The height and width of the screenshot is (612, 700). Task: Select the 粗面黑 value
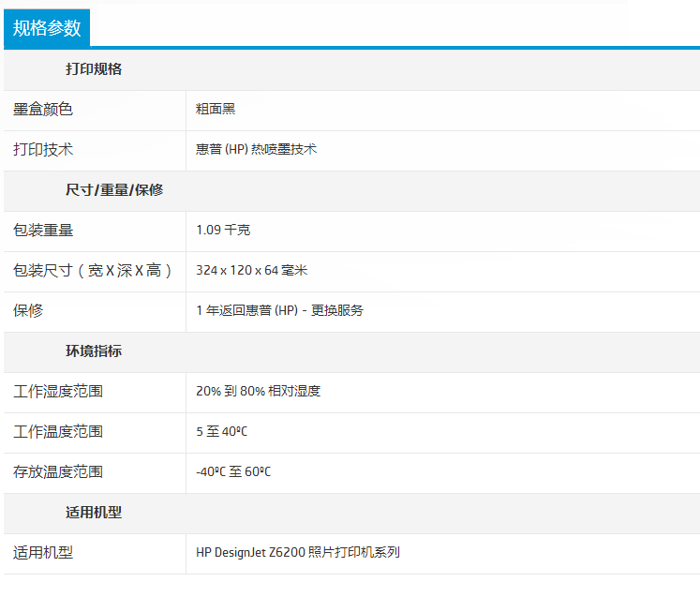click(216, 109)
